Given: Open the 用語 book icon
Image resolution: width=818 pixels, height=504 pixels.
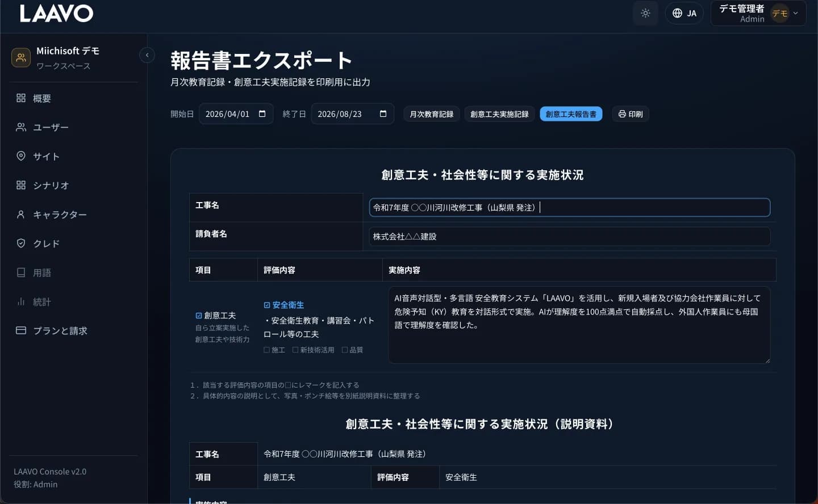Looking at the screenshot, I should pos(21,272).
